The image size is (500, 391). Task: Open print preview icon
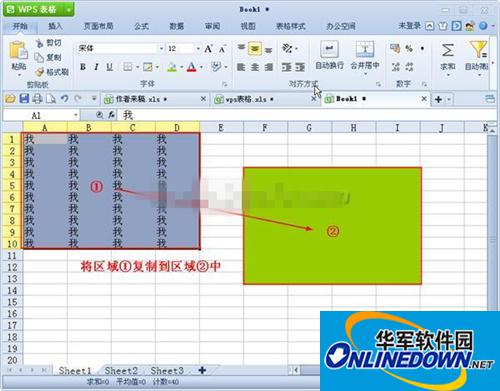click(x=51, y=99)
